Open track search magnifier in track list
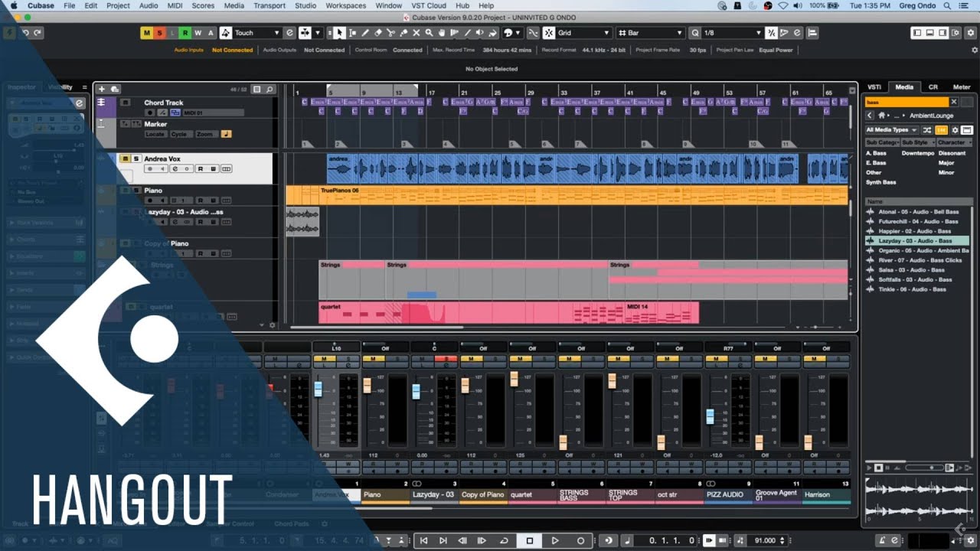 pyautogui.click(x=270, y=90)
